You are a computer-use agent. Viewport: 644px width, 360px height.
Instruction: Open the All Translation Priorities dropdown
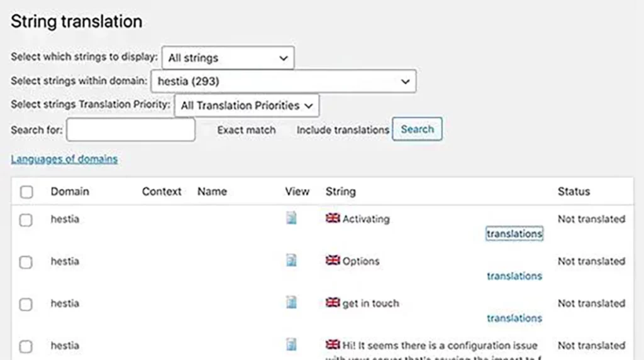click(x=247, y=106)
